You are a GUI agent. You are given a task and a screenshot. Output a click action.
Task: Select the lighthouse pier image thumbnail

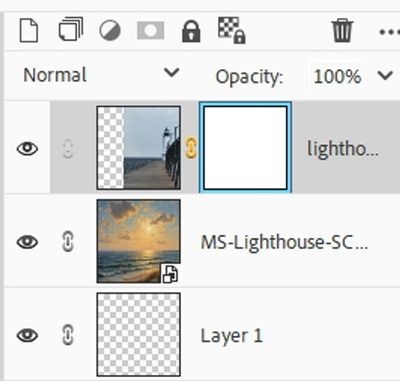(139, 148)
